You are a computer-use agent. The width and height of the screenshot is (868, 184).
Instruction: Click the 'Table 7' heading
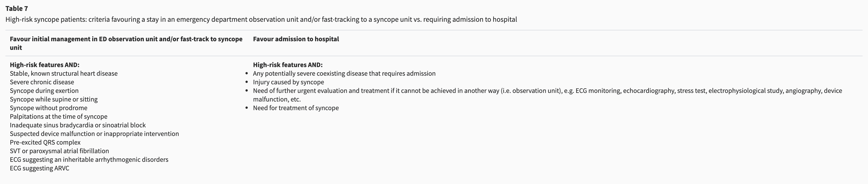pos(17,8)
